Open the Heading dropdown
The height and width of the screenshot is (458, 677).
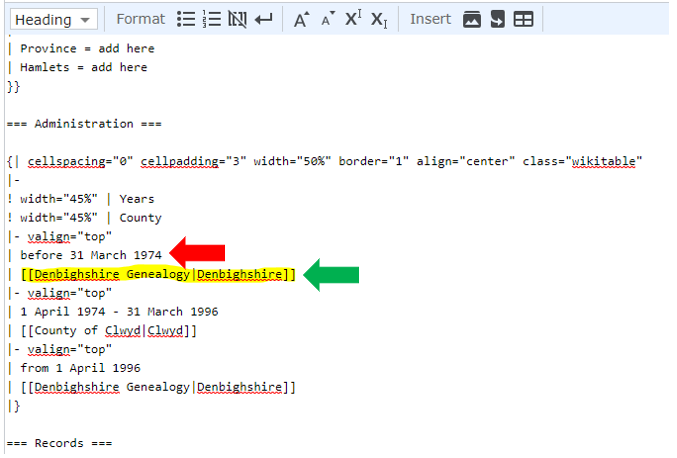pos(53,19)
